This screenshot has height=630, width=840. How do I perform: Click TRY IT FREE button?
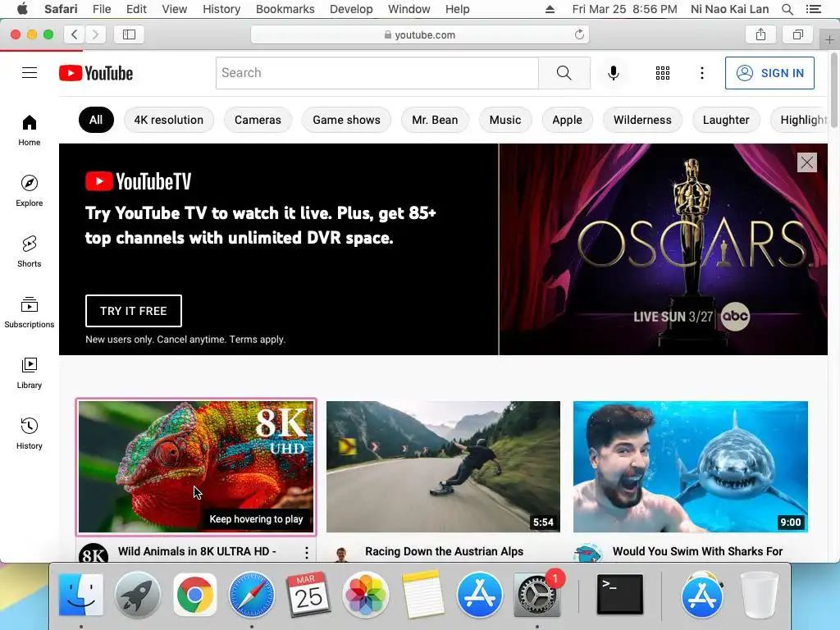coord(134,311)
